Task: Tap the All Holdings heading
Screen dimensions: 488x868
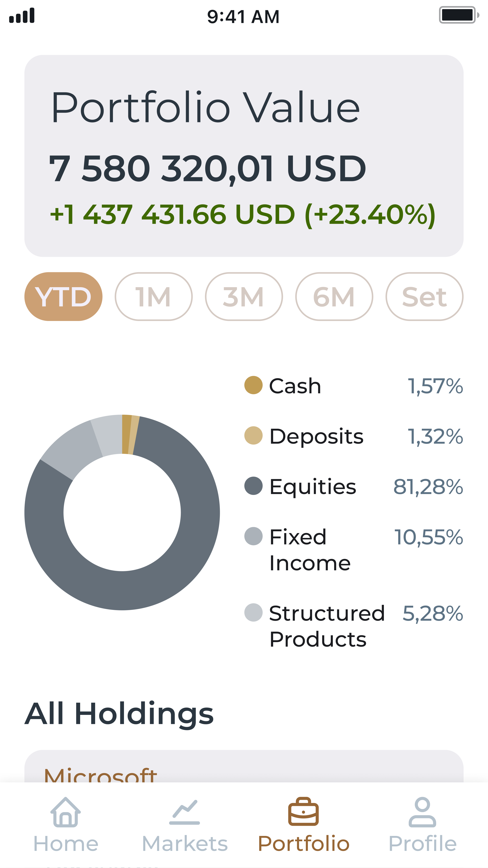Action: (x=119, y=714)
